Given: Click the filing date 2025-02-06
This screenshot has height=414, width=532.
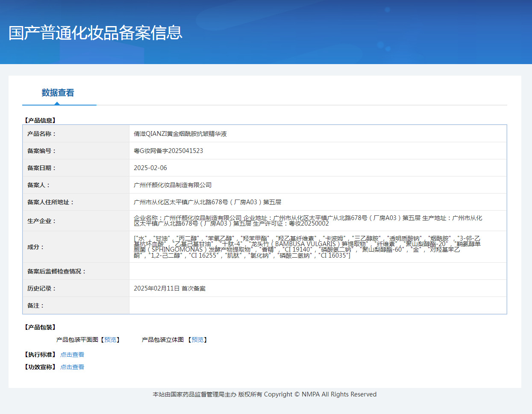Looking at the screenshot, I should click(150, 168).
